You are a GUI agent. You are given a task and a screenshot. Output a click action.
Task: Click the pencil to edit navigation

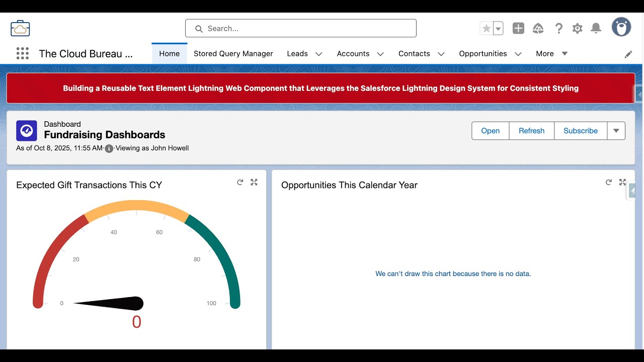click(x=628, y=54)
